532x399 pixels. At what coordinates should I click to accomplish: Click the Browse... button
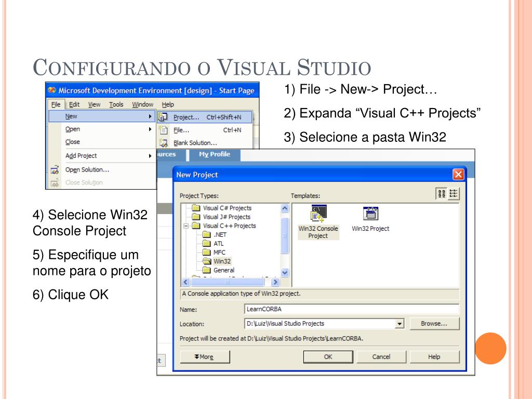[x=434, y=324]
